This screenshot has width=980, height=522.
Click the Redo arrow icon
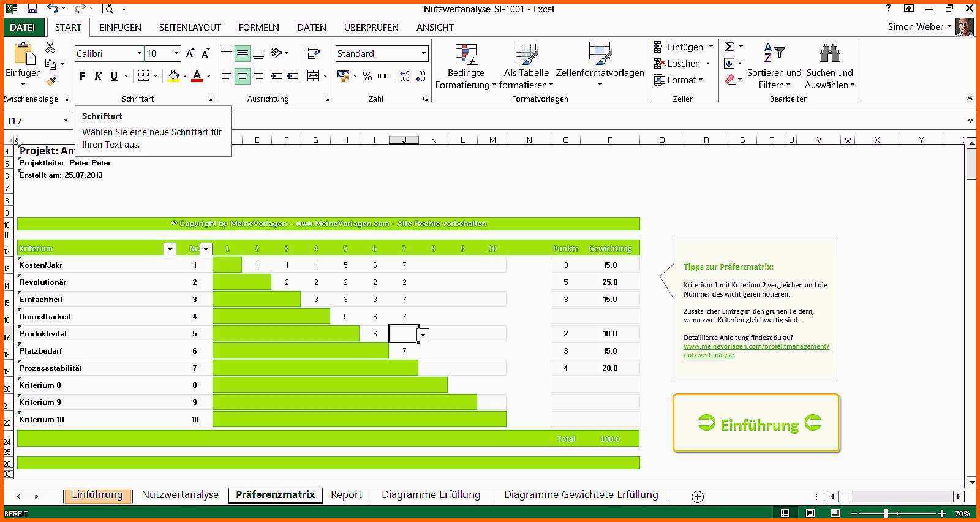(x=79, y=9)
